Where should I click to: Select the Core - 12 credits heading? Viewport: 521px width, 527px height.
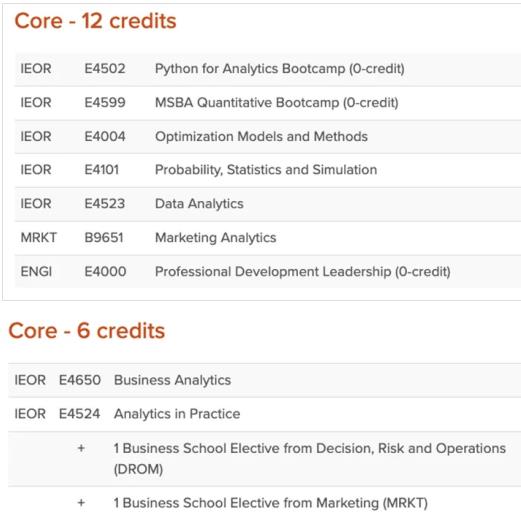(95, 21)
